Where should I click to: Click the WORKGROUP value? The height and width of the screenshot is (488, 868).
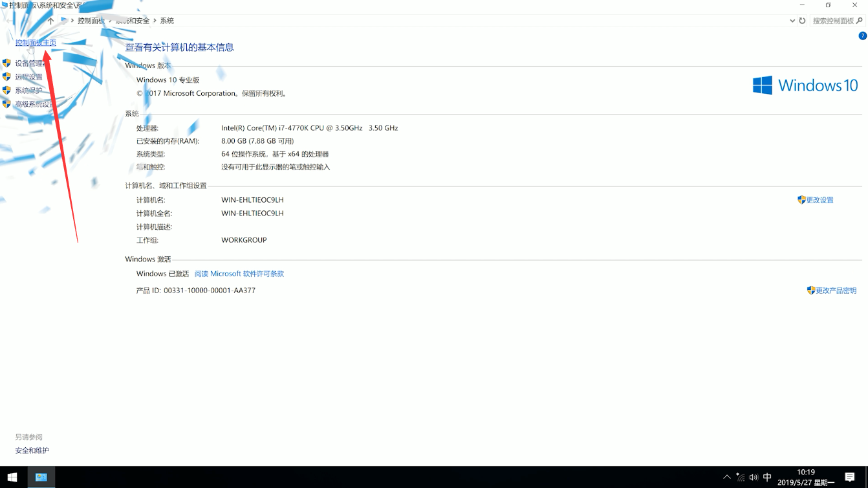coord(244,240)
